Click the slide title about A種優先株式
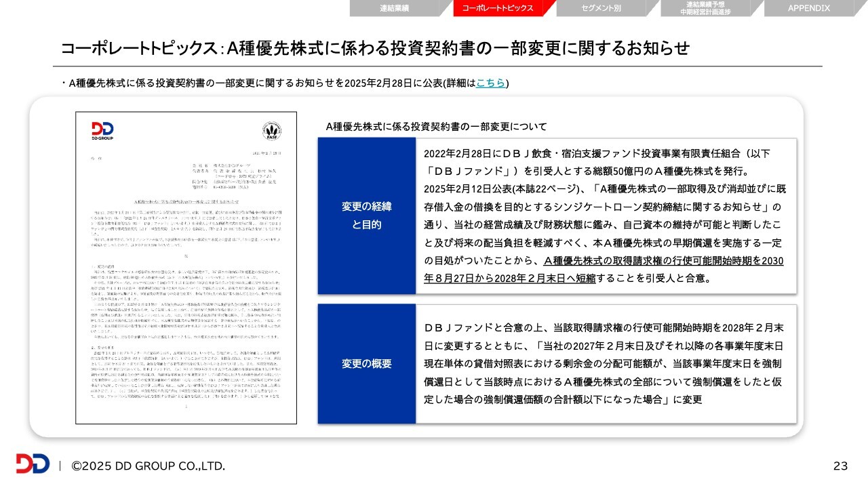Image resolution: width=868 pixels, height=488 pixels. (375, 48)
